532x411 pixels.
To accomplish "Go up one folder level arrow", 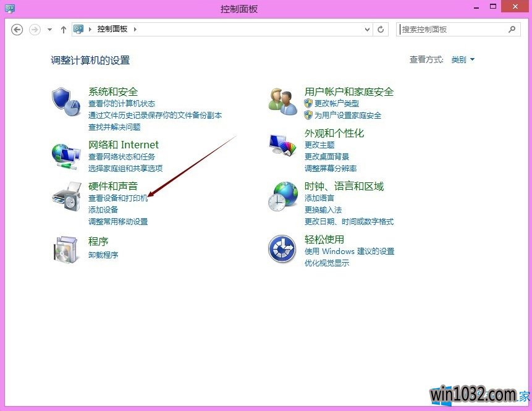I will pos(63,29).
